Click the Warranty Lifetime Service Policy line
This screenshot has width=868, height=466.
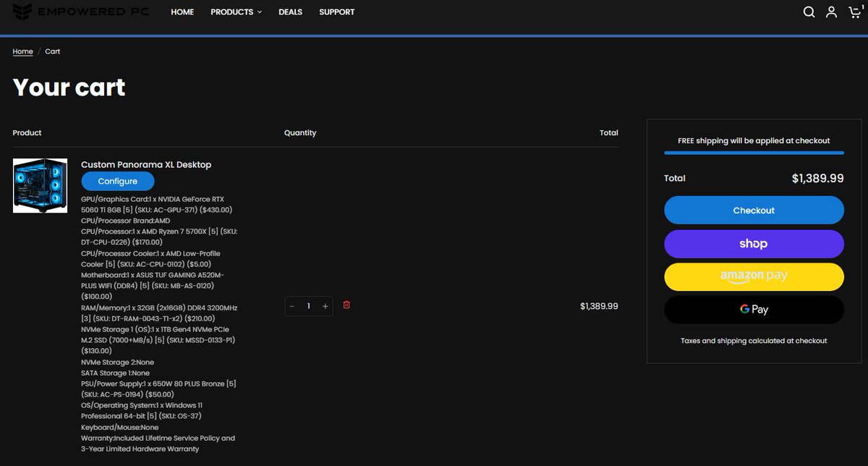(x=158, y=444)
